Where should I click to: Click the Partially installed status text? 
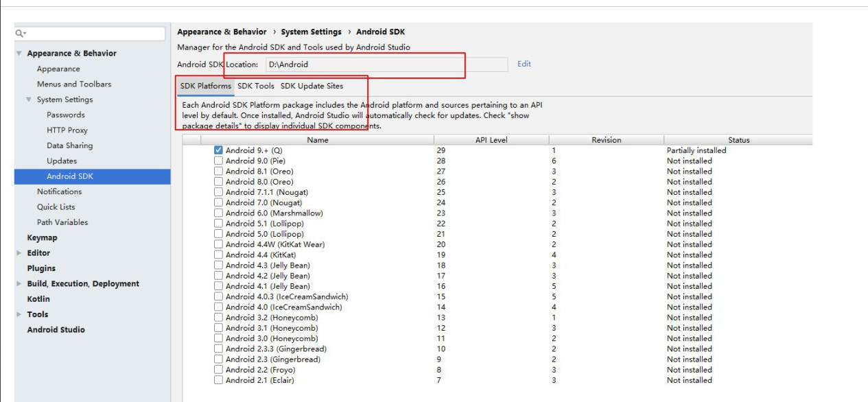(x=696, y=150)
